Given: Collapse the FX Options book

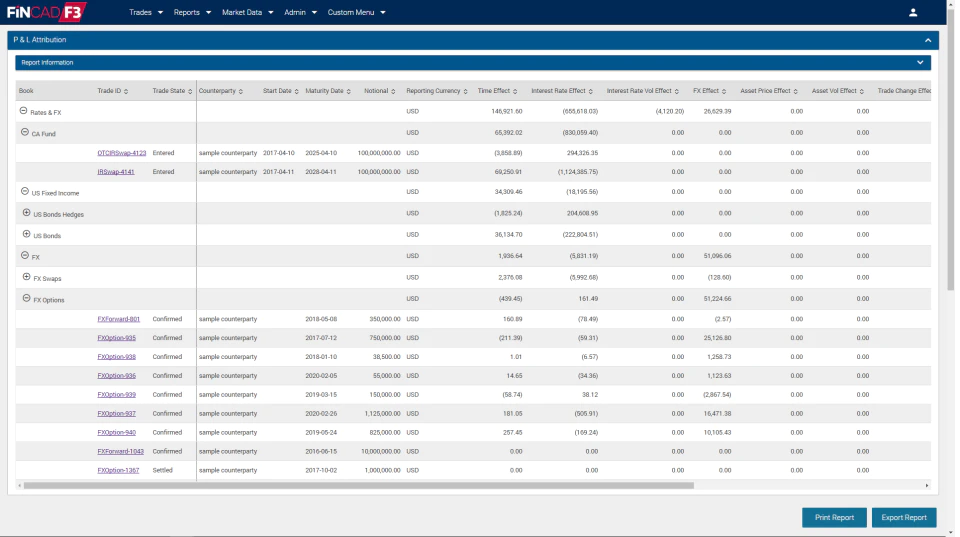Looking at the screenshot, I should coord(26,298).
